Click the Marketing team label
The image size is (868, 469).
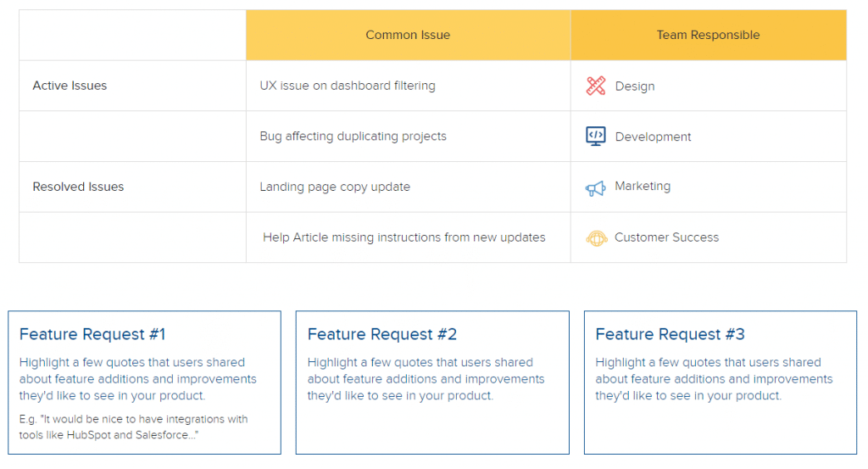tap(643, 187)
